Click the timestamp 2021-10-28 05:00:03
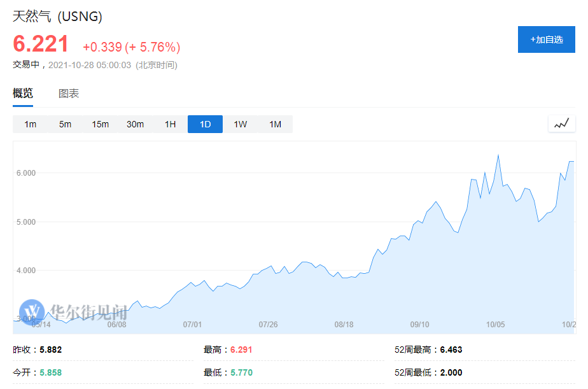This screenshot has height=389, width=588. (90, 65)
